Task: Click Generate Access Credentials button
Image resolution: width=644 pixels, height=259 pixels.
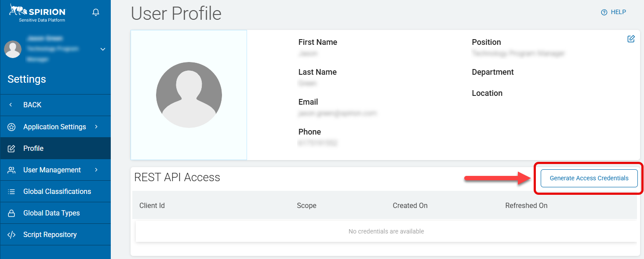Action: [589, 178]
